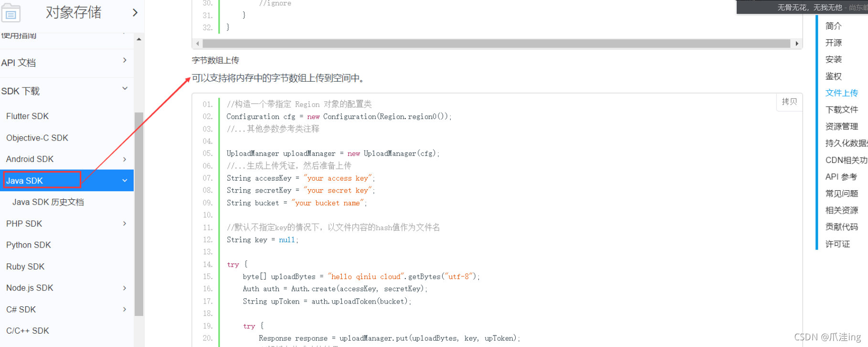Jump to 相关资源 section

(x=842, y=210)
